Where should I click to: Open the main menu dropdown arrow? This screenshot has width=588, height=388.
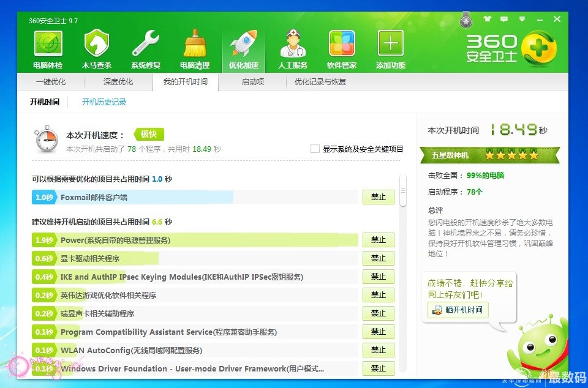(521, 19)
